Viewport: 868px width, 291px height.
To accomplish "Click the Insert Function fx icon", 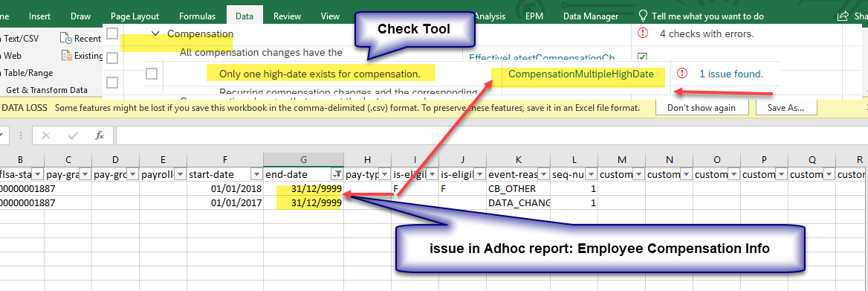I will coord(100,135).
